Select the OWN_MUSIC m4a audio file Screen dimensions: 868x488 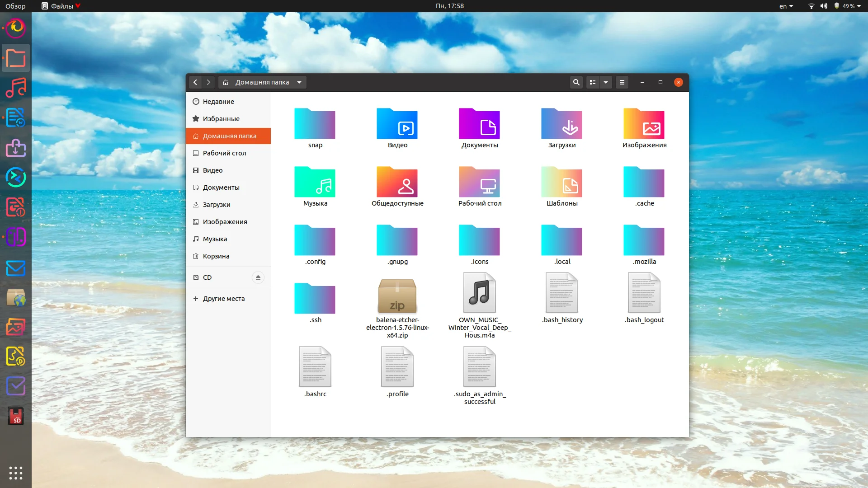[479, 293]
